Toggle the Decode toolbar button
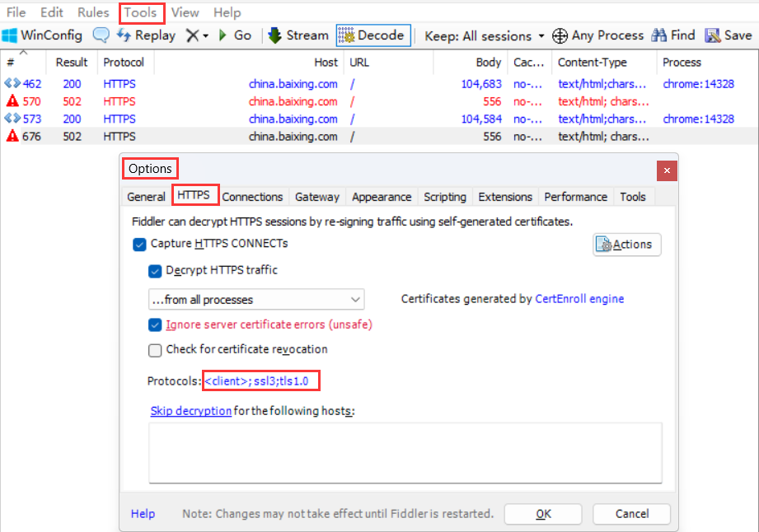This screenshot has height=532, width=759. pos(372,35)
